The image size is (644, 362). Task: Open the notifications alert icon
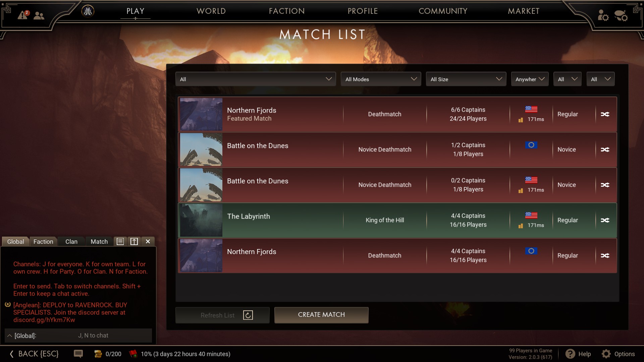point(23,15)
